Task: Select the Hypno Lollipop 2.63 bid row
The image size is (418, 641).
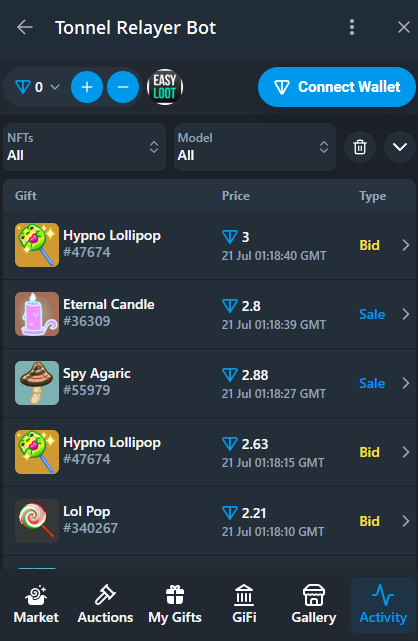Action: pyautogui.click(x=209, y=452)
